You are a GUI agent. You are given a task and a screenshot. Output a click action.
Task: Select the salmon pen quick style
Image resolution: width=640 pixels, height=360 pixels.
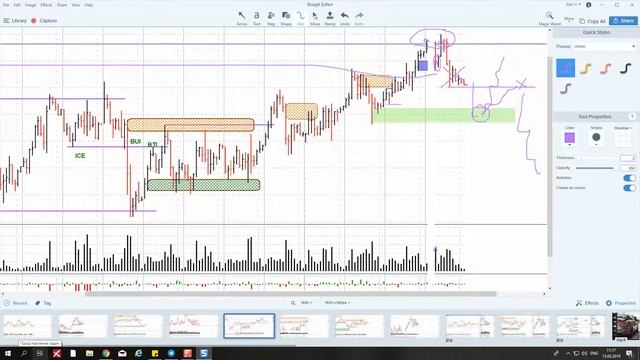[605, 68]
